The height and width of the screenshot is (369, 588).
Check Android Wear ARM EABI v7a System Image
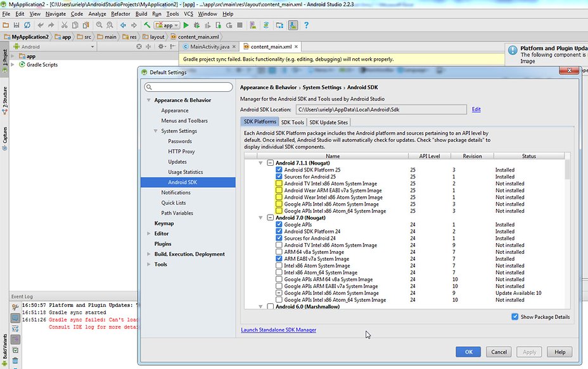pyautogui.click(x=279, y=191)
